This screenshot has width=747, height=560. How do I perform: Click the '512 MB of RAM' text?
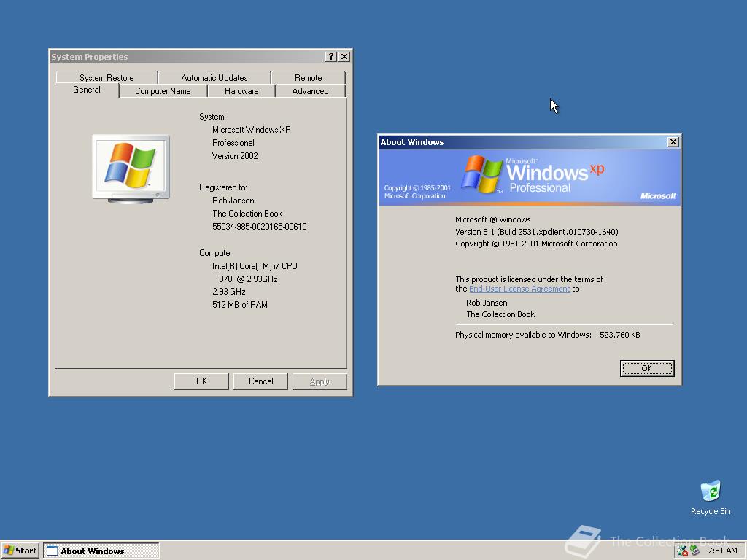coord(239,305)
